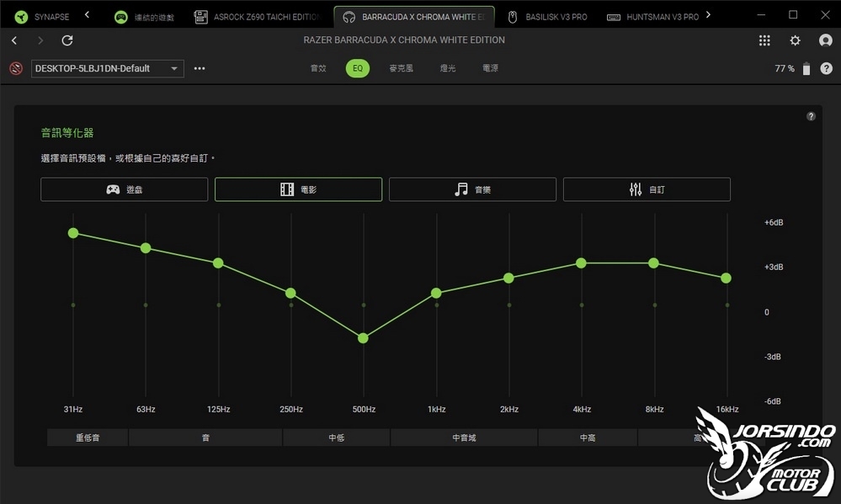The image size is (841, 504).
Task: Click the 250Hz EQ slider handle
Action: [290, 293]
